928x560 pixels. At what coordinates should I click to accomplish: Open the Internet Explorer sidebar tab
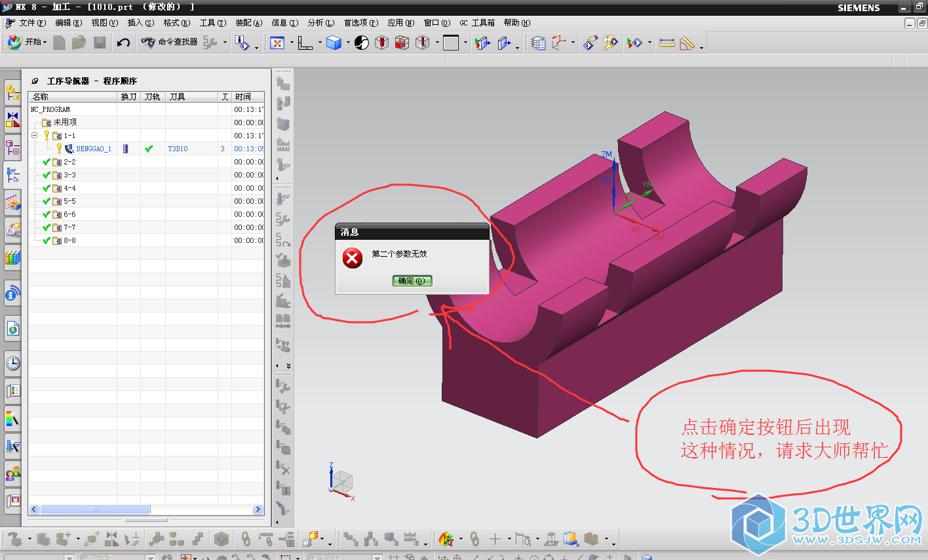(x=12, y=328)
